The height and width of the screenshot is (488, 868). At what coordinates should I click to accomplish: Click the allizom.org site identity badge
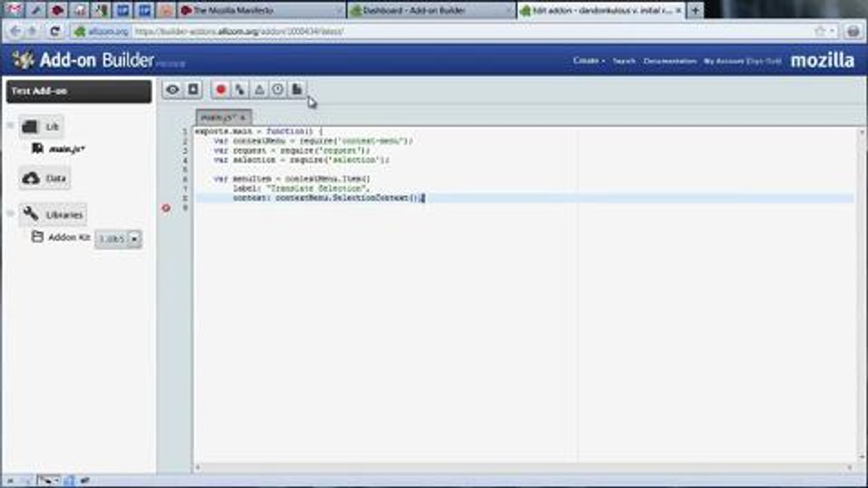tap(102, 31)
